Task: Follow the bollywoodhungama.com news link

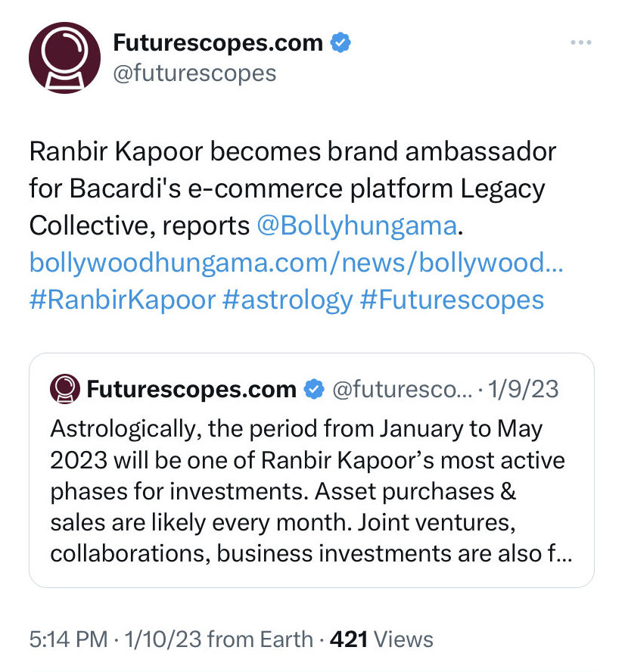Action: 296,263
